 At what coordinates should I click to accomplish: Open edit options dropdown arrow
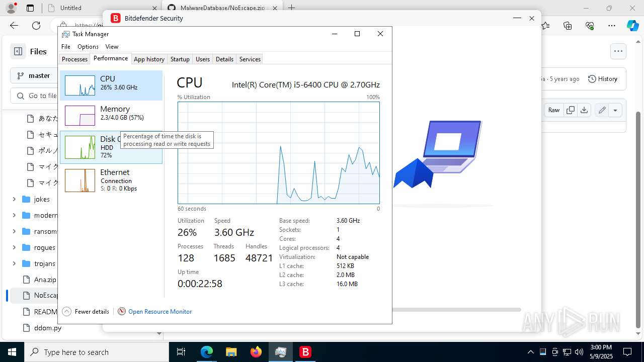click(x=615, y=110)
